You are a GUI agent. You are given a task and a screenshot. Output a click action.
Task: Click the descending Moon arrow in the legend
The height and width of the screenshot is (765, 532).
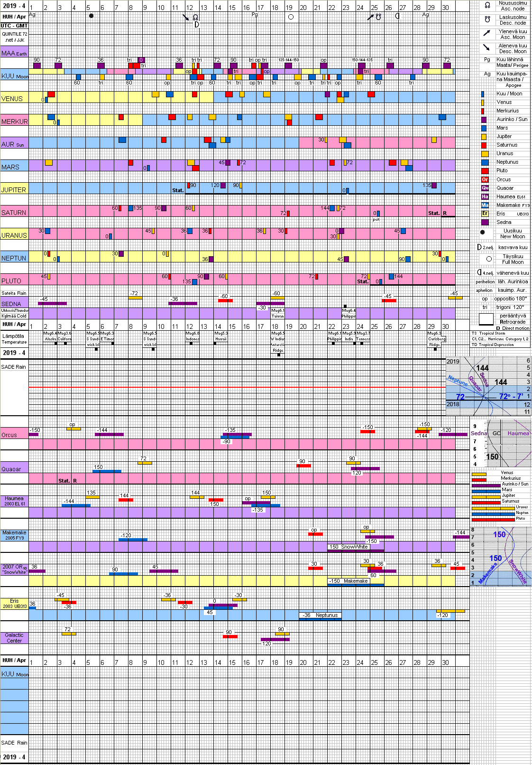(486, 47)
